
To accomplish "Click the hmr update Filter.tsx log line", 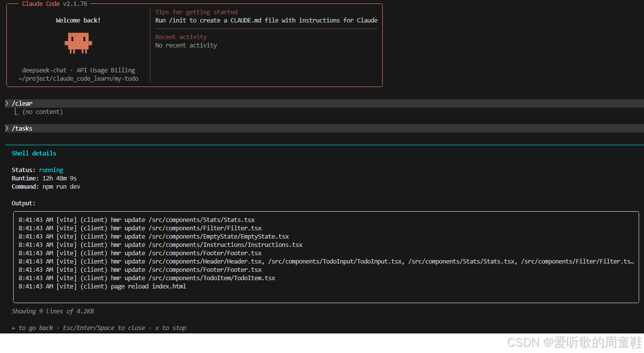I will point(140,228).
